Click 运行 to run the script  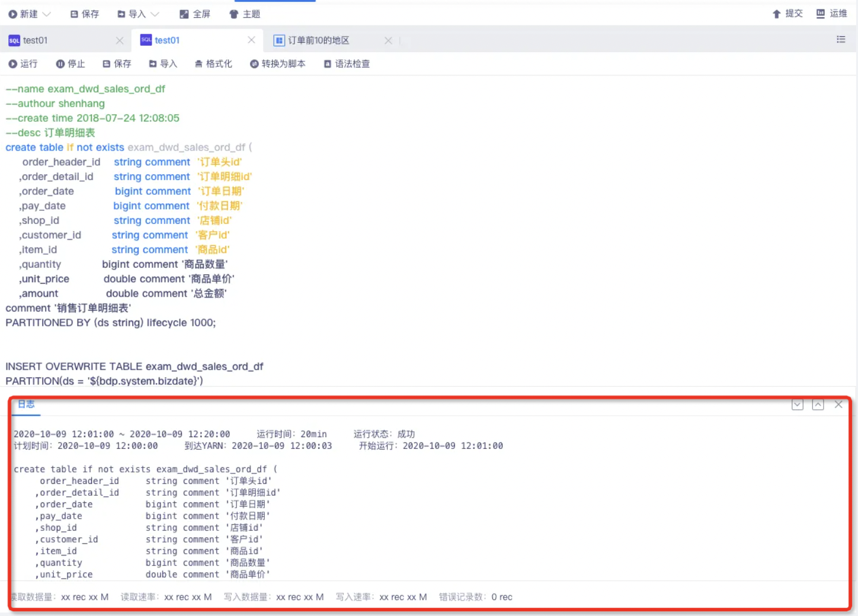(x=23, y=63)
